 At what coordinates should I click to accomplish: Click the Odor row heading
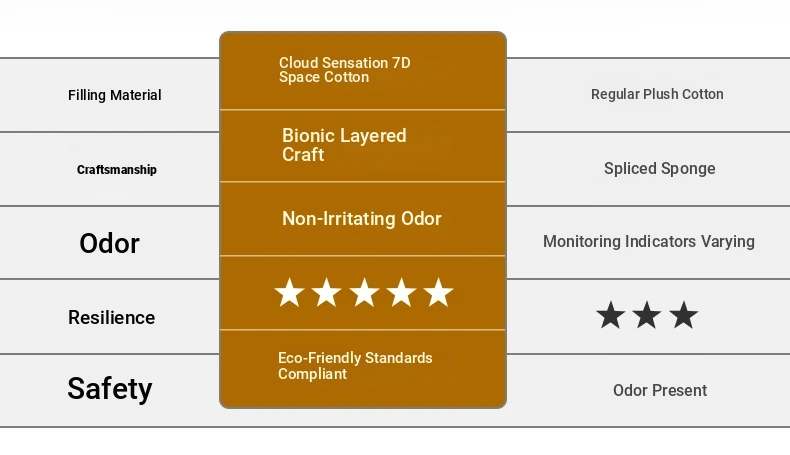click(x=109, y=243)
